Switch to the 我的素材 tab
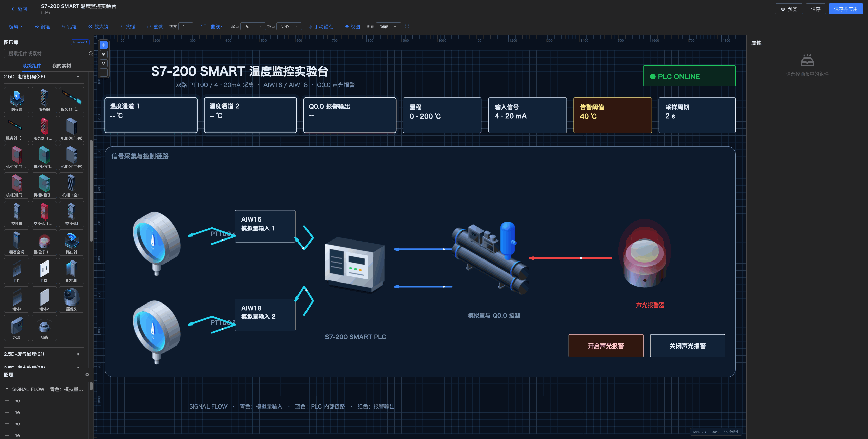Image resolution: width=868 pixels, height=439 pixels. pyautogui.click(x=62, y=66)
